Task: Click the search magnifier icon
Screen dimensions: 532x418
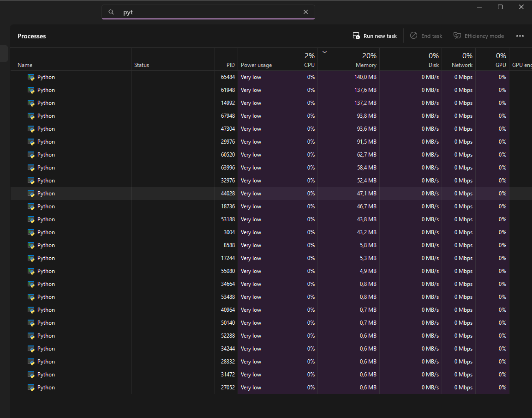Action: point(111,12)
